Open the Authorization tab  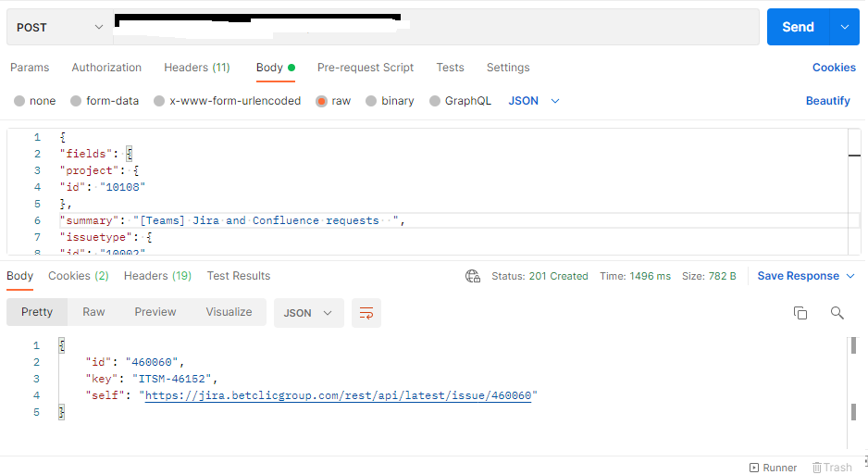coord(106,68)
